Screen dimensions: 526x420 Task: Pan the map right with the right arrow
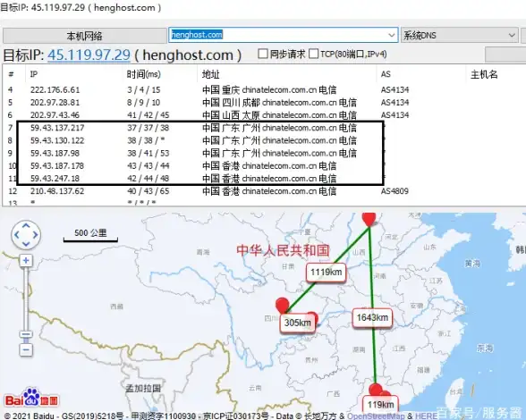point(35,235)
